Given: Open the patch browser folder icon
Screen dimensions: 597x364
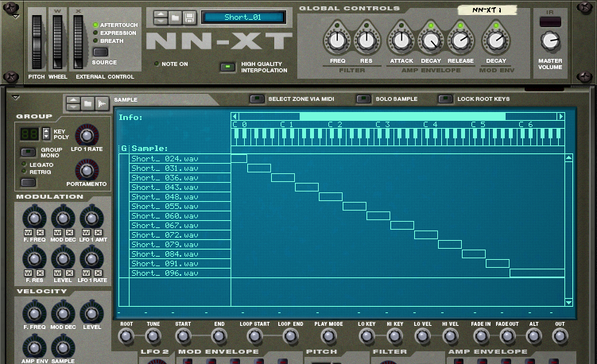Looking at the screenshot, I should point(174,17).
